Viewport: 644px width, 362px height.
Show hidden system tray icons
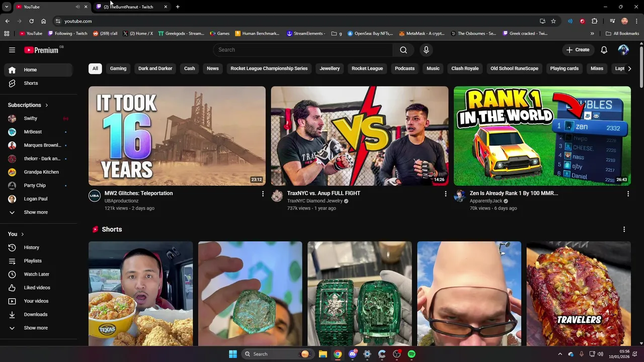[560, 354]
